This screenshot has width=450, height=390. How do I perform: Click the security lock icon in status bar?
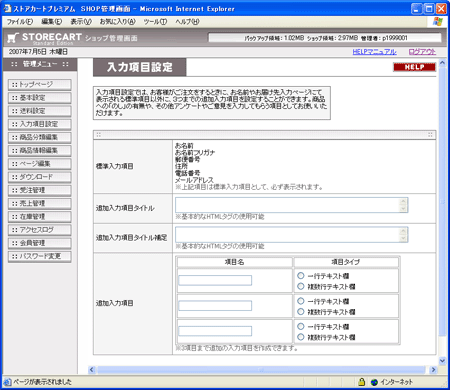pos(361,382)
